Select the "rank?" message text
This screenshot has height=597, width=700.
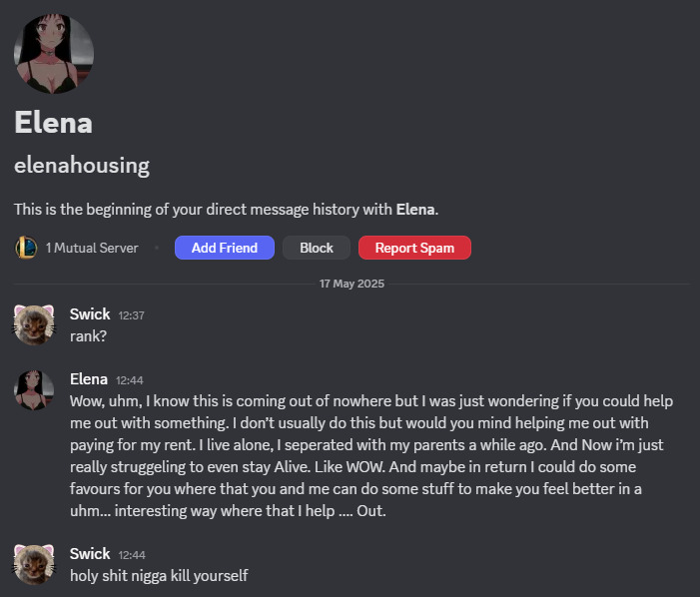tap(89, 336)
